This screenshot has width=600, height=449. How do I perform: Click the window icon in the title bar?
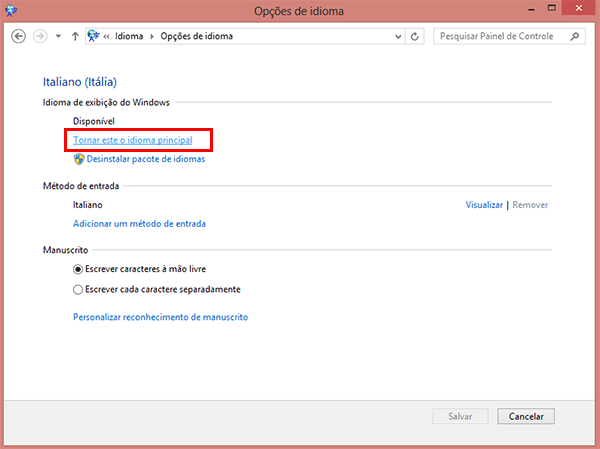[x=11, y=10]
